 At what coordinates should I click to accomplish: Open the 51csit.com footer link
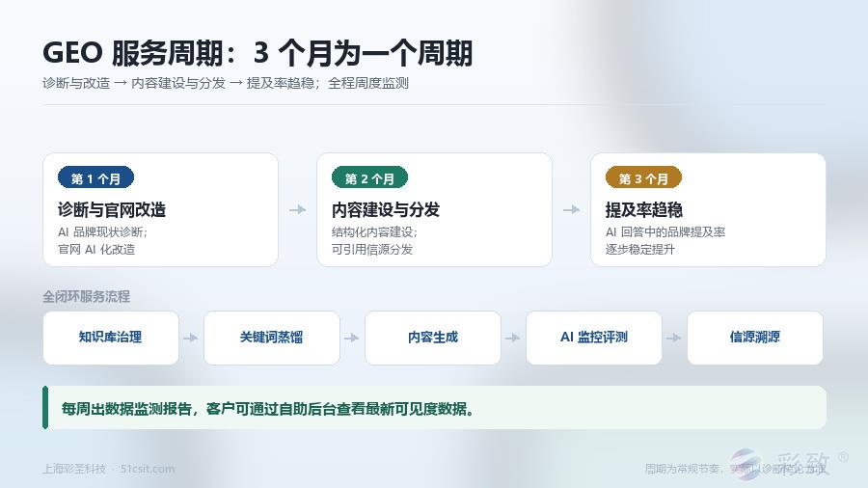(148, 469)
